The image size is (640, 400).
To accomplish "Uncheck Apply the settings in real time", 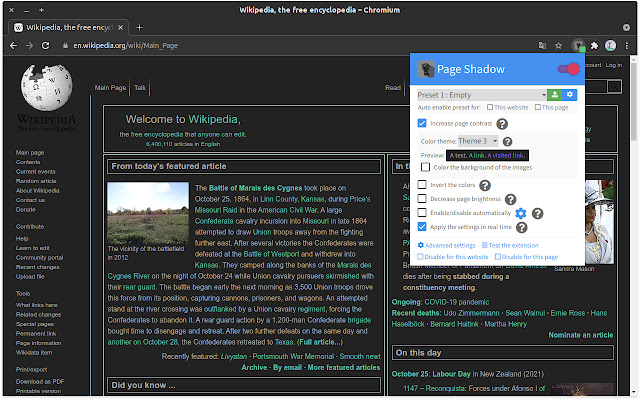I will click(422, 227).
